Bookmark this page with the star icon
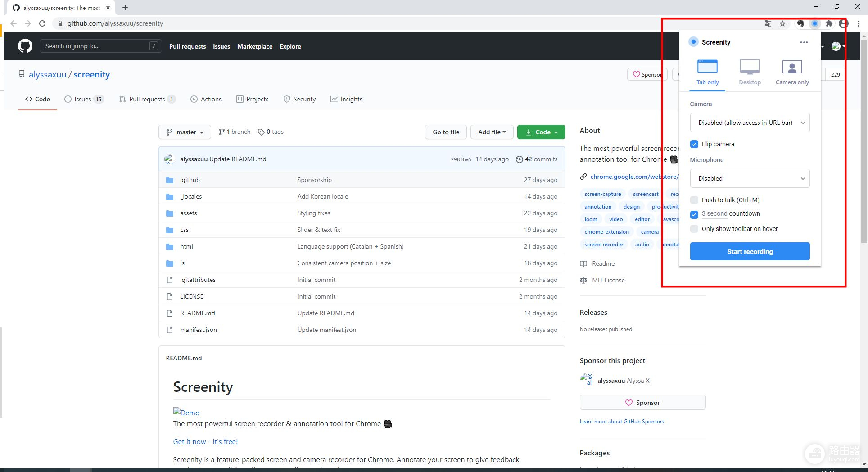 782,23
